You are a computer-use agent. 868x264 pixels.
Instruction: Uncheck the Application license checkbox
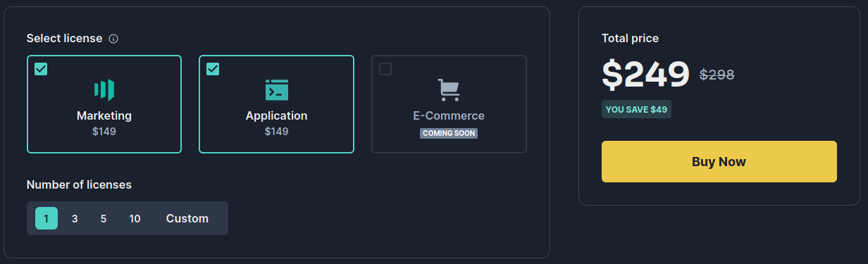pyautogui.click(x=213, y=69)
